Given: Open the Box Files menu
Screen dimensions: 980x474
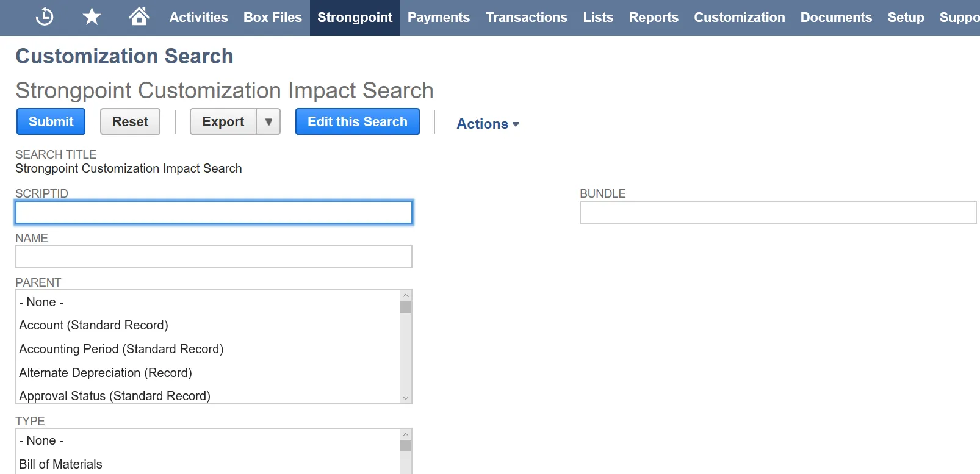Looking at the screenshot, I should pos(273,18).
